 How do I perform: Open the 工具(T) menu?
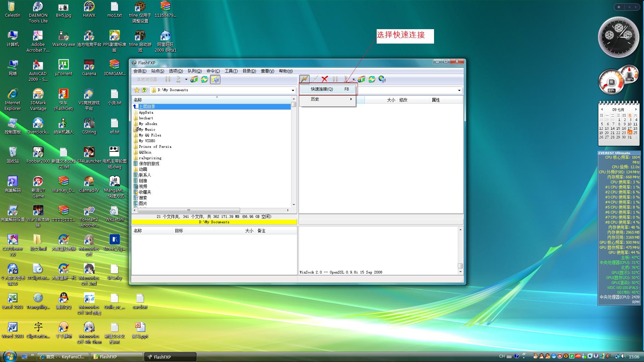[x=231, y=71]
